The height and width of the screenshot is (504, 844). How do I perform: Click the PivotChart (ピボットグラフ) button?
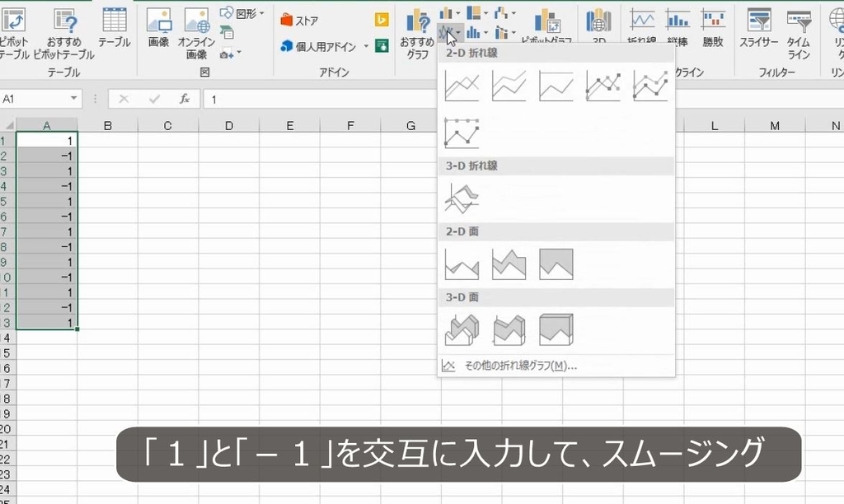pos(546,26)
